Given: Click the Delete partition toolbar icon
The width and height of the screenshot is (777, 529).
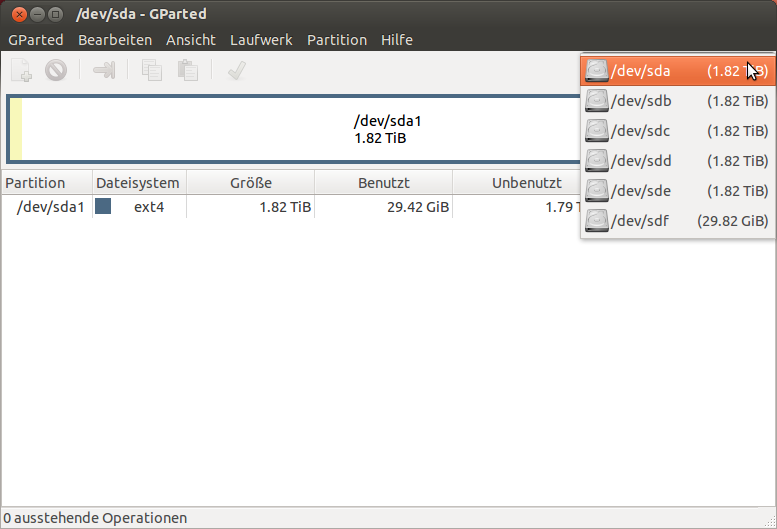Looking at the screenshot, I should [56, 70].
